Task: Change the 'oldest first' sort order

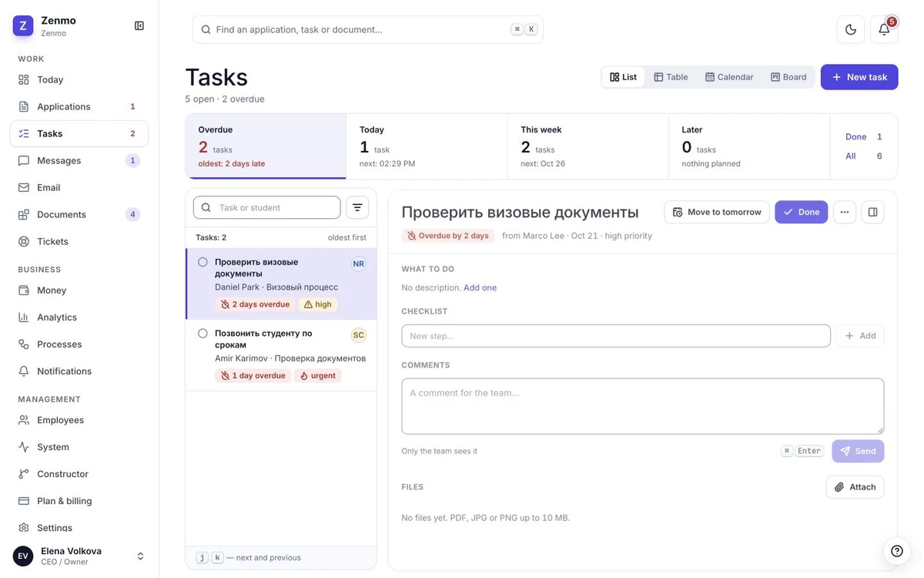Action: point(347,237)
